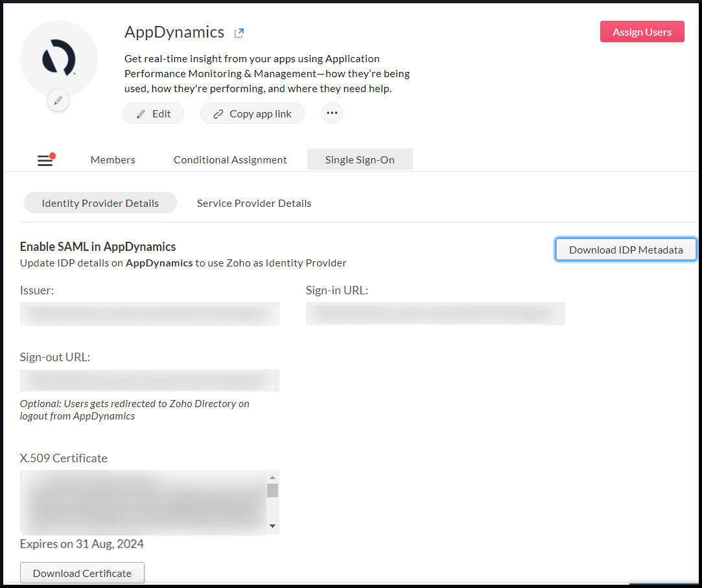Image resolution: width=702 pixels, height=588 pixels.
Task: Show Identity Provider Details section
Action: [x=100, y=203]
